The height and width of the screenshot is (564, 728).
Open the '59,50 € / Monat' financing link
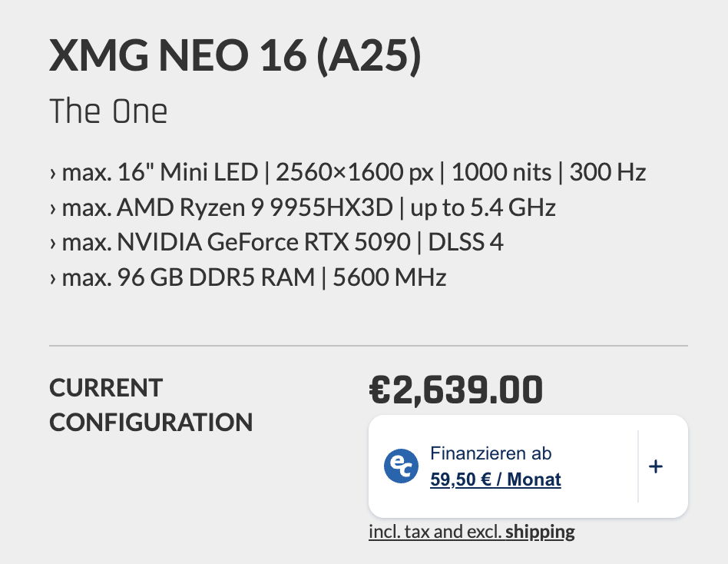[495, 480]
